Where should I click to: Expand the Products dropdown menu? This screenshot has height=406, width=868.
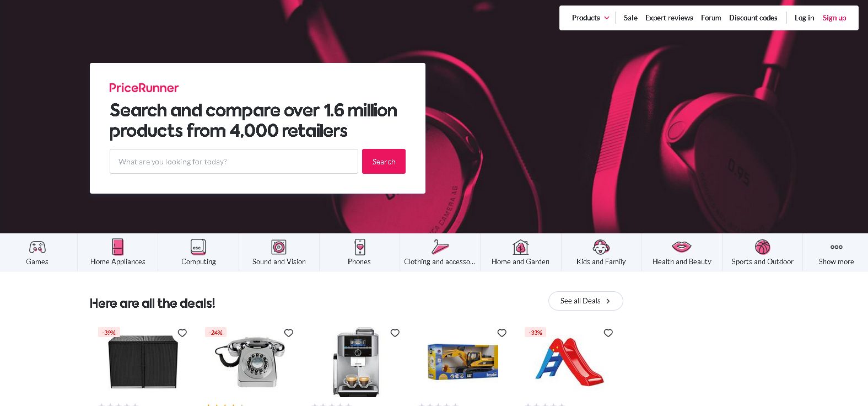pos(591,18)
